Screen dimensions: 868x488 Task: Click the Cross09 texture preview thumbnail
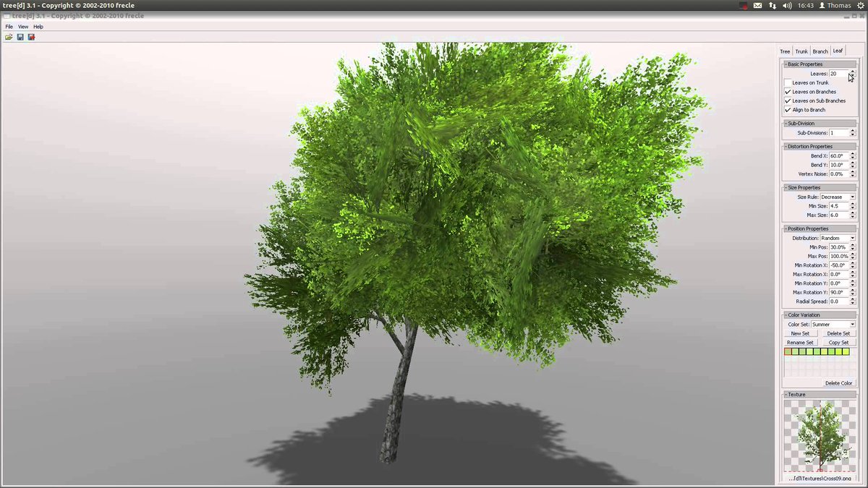pos(820,434)
